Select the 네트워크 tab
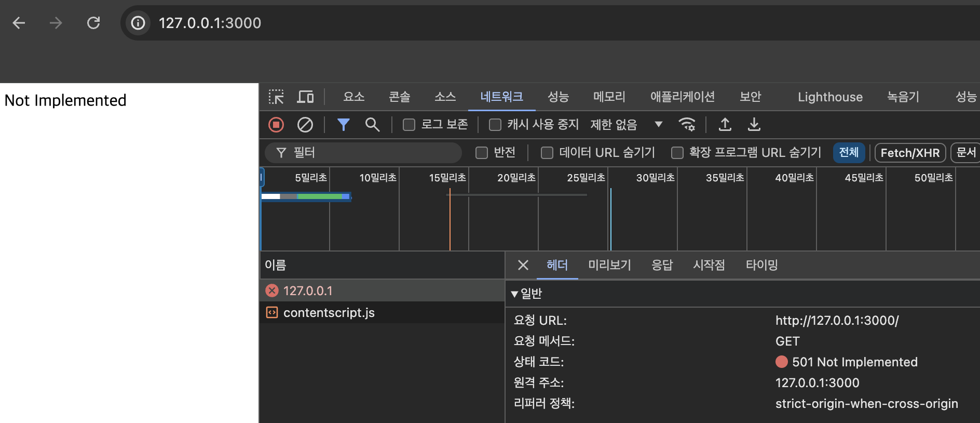This screenshot has height=423, width=980. [502, 97]
